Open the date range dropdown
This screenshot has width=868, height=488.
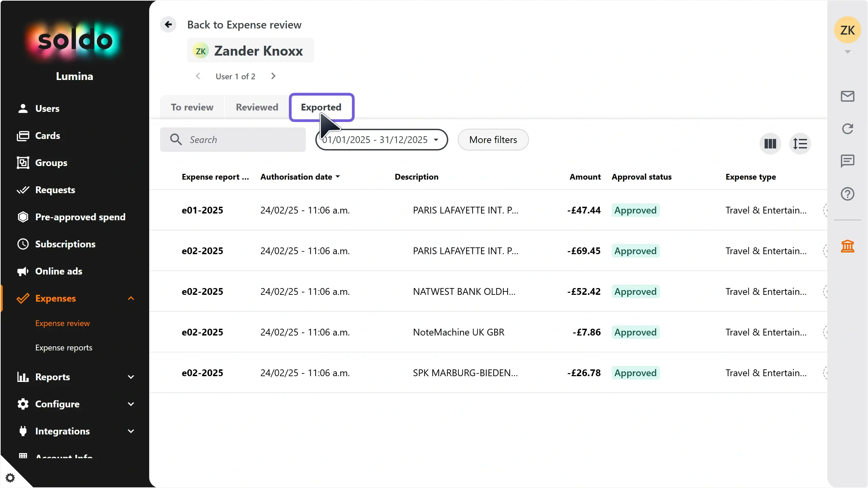click(x=381, y=140)
